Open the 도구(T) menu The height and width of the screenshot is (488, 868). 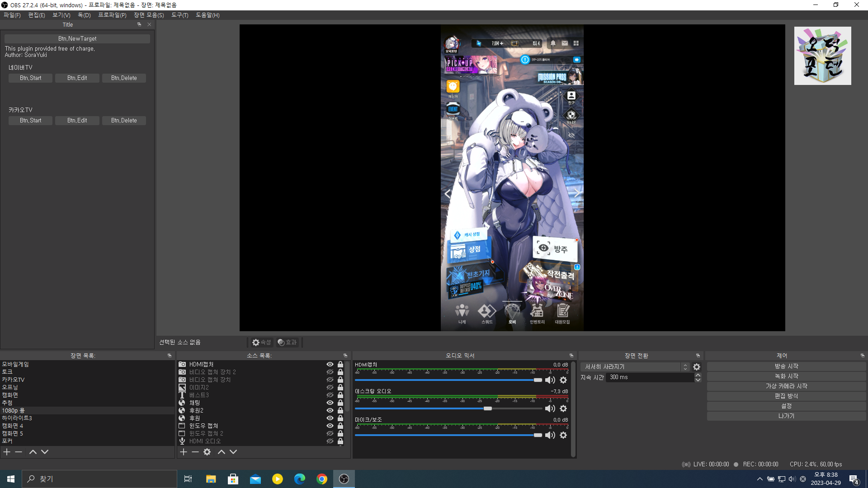point(180,15)
